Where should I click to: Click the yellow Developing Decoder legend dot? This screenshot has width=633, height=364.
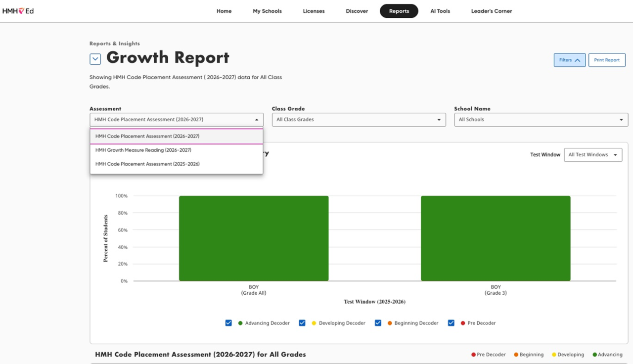[314, 323]
